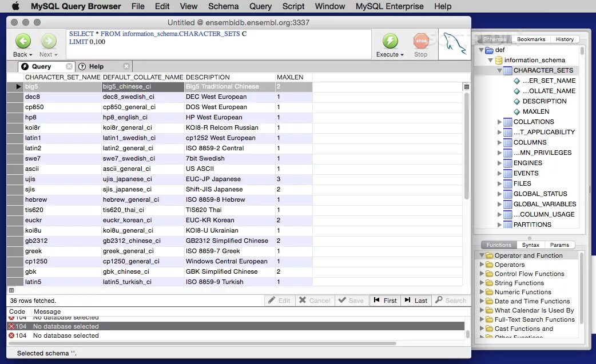This screenshot has width=596, height=364.
Task: Collapse the information_schema node
Action: [490, 61]
